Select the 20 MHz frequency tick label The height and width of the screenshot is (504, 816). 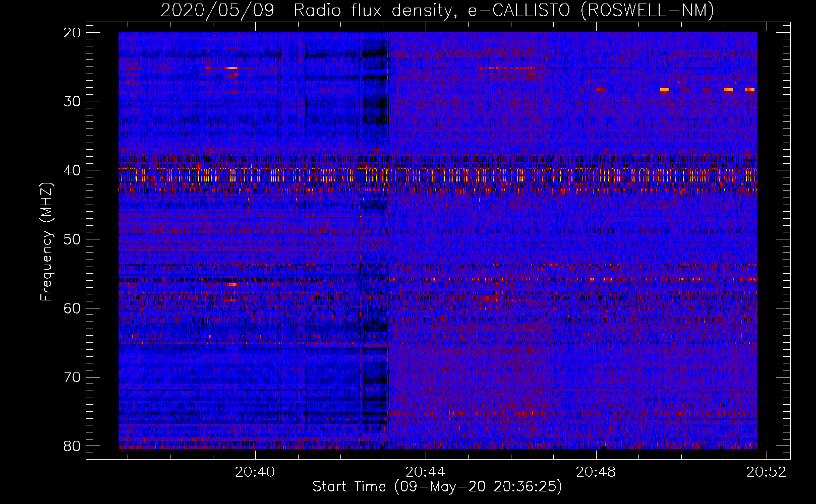point(73,33)
